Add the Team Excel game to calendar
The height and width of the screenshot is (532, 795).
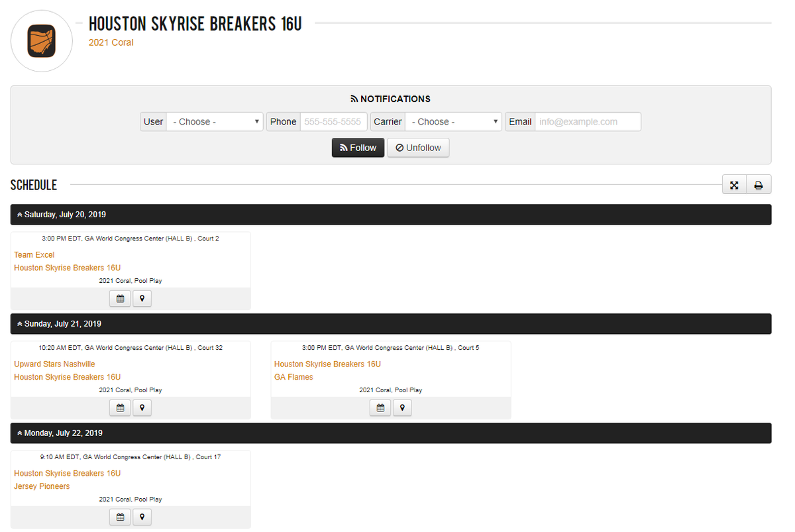click(x=120, y=299)
